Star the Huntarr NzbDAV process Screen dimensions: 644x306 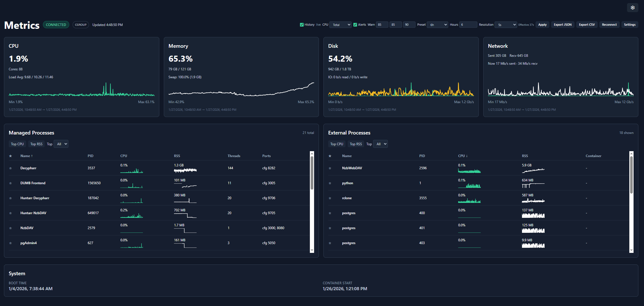10,213
